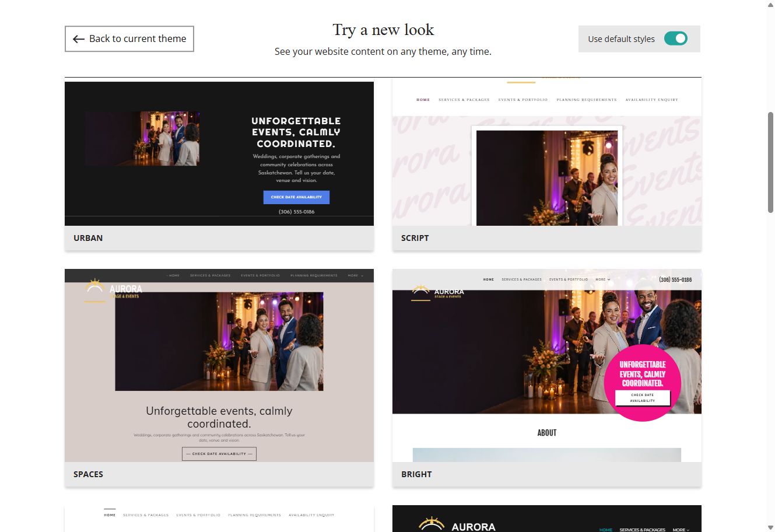Click the scrollbar up arrow

(x=770, y=5)
